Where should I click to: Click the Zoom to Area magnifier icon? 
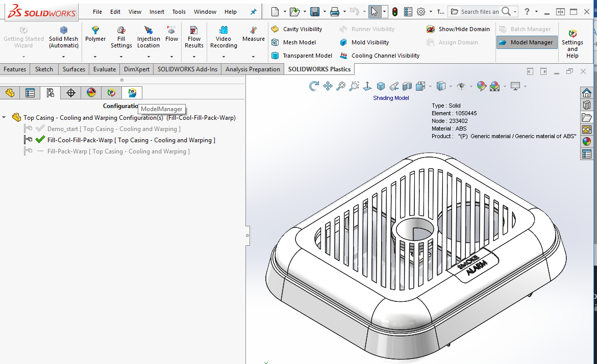point(354,86)
